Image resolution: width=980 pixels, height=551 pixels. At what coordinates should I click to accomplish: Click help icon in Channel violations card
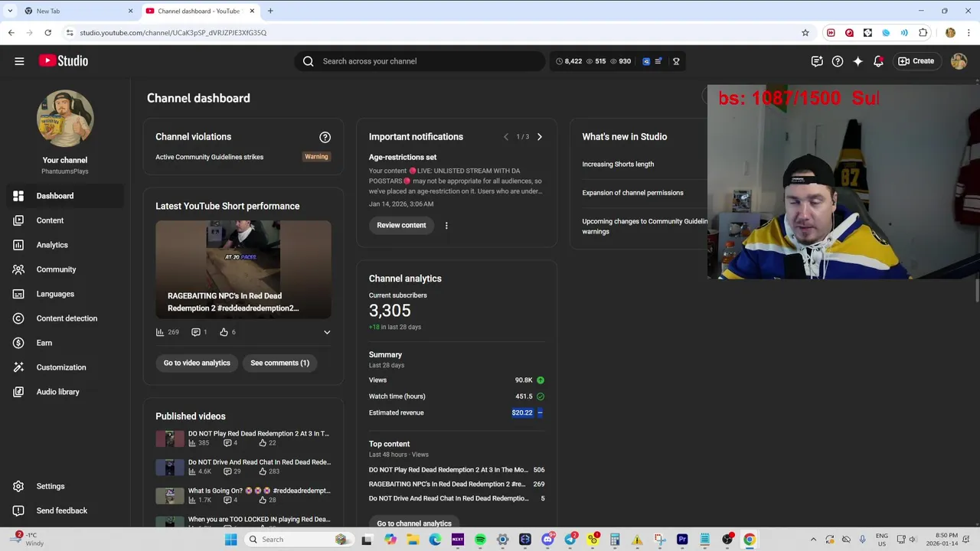click(325, 137)
